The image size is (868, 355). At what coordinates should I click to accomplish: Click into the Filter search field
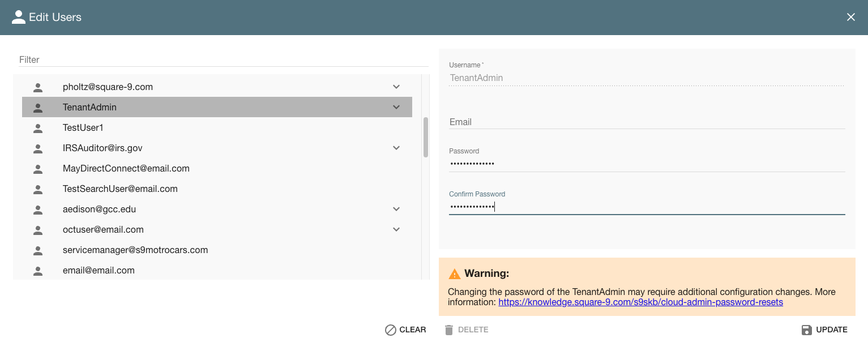221,59
